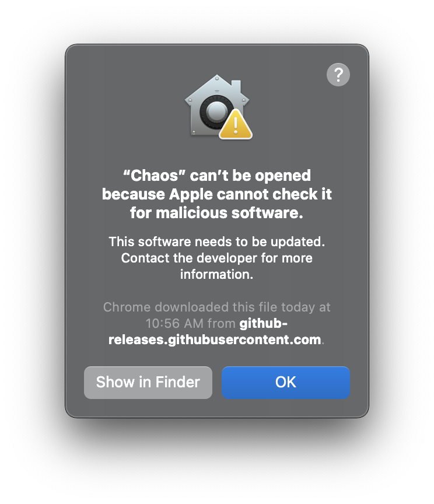Click the word "information." in the message
Screen dimensions: 434x504
(216, 275)
